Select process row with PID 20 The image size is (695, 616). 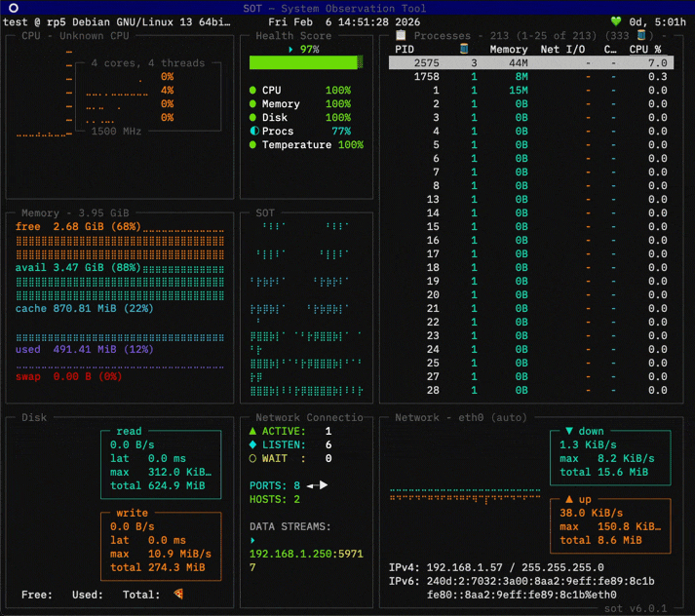(x=531, y=294)
